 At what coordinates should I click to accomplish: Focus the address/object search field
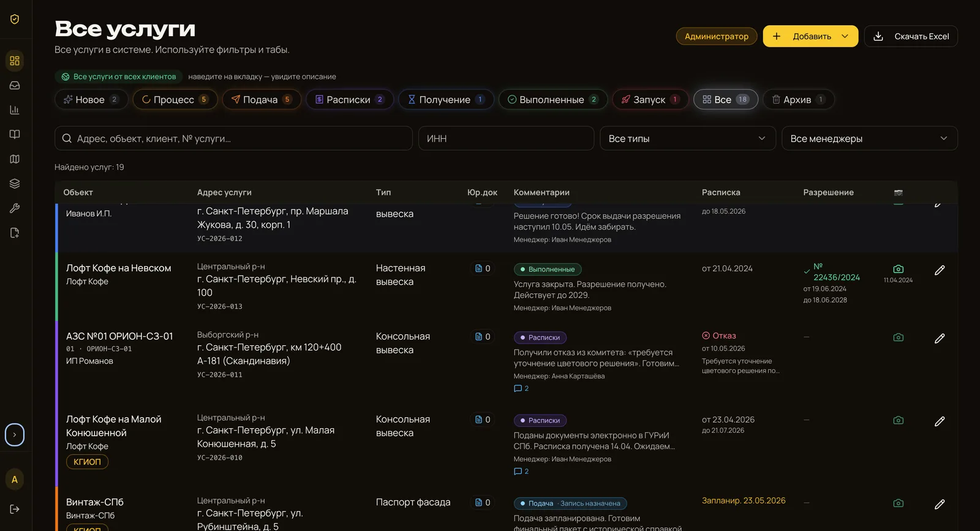(x=233, y=138)
